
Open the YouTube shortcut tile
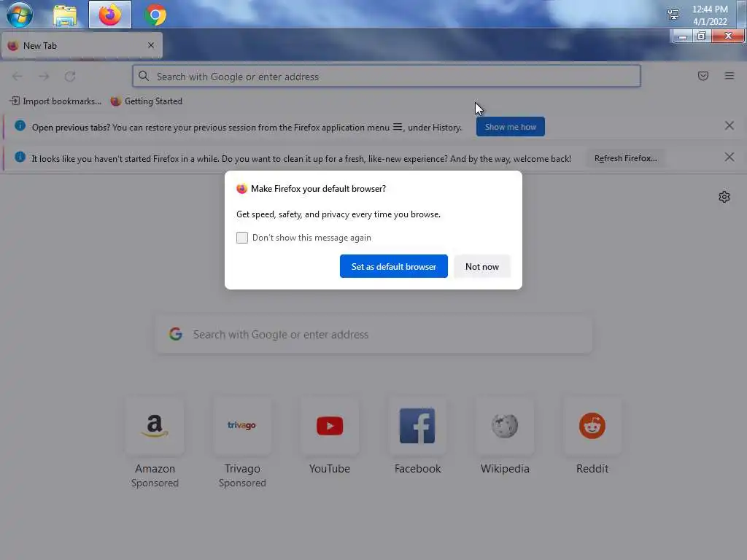pos(330,425)
